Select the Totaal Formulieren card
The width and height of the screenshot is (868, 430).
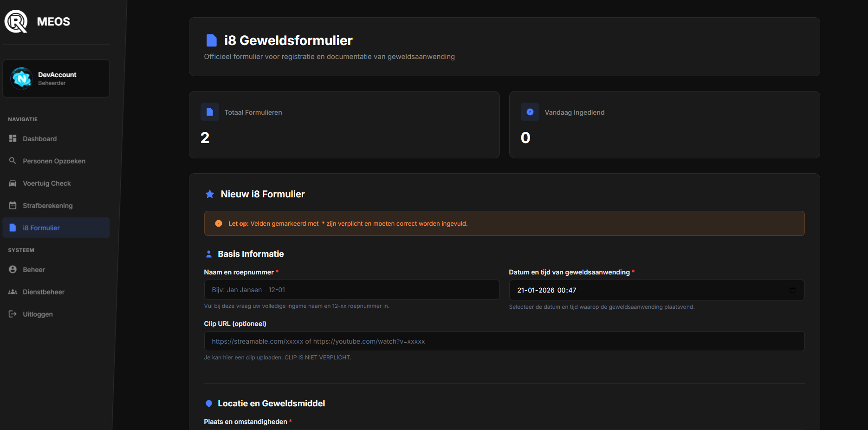point(344,125)
